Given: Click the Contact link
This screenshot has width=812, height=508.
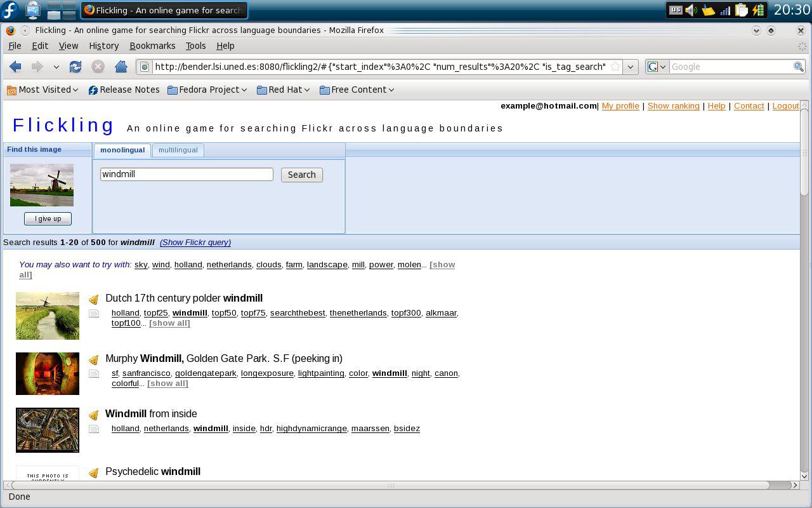Looking at the screenshot, I should coord(749,106).
